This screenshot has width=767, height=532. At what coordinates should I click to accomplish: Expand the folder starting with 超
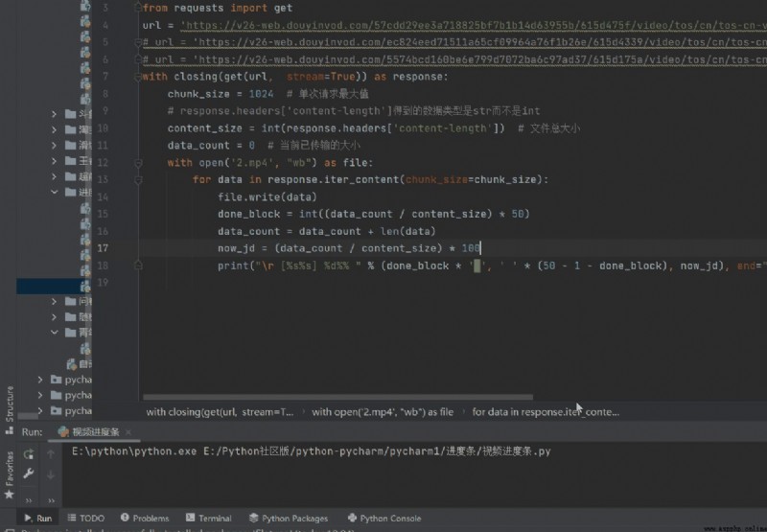pyautogui.click(x=55, y=176)
